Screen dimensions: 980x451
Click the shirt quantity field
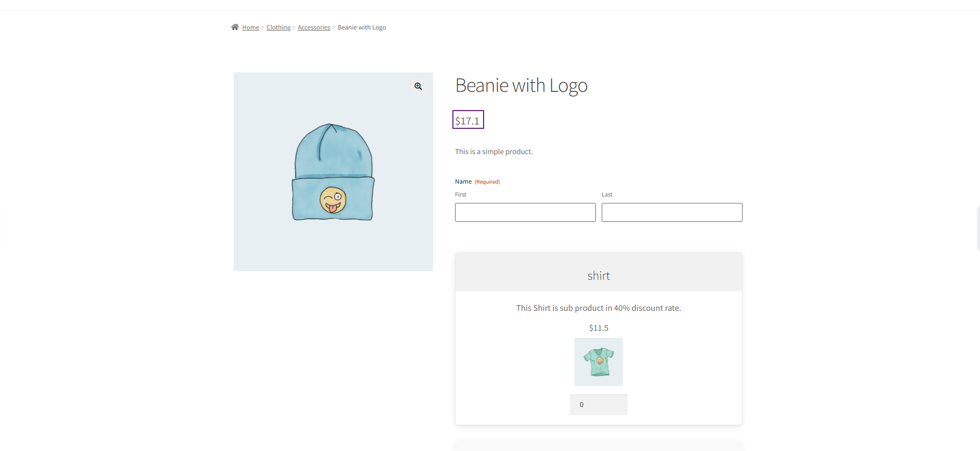(598, 405)
